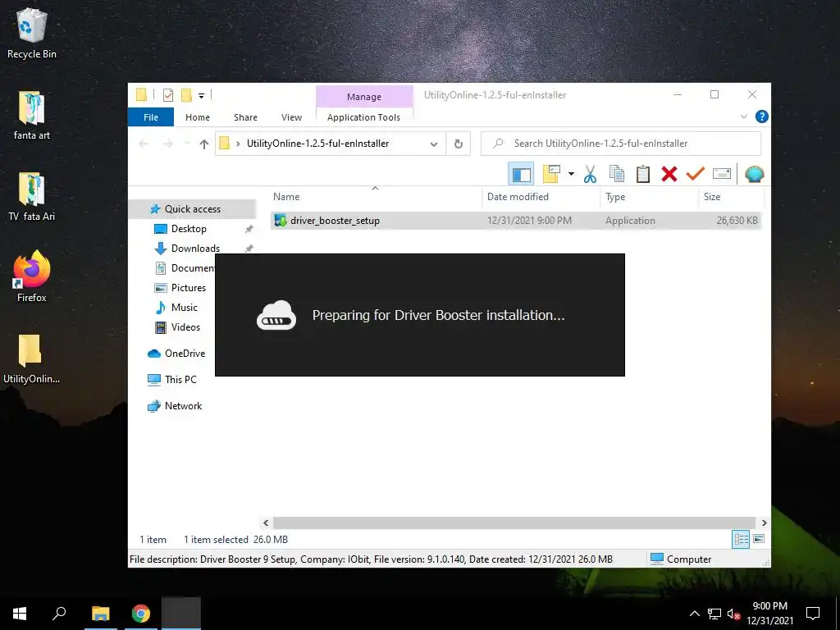Launch Firefox from the desktop shortcut
This screenshot has height=630, width=840.
32,277
